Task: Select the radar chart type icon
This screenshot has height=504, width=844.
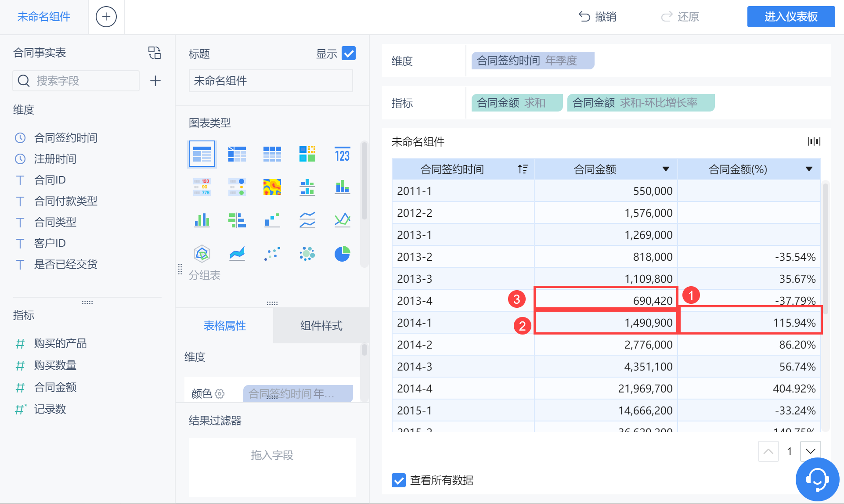Action: (x=202, y=254)
